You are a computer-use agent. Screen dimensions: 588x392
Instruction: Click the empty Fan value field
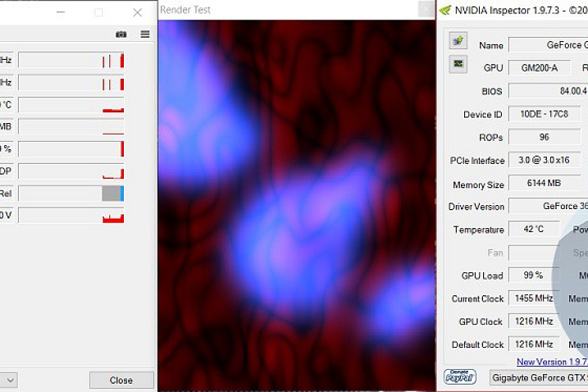pos(534,253)
